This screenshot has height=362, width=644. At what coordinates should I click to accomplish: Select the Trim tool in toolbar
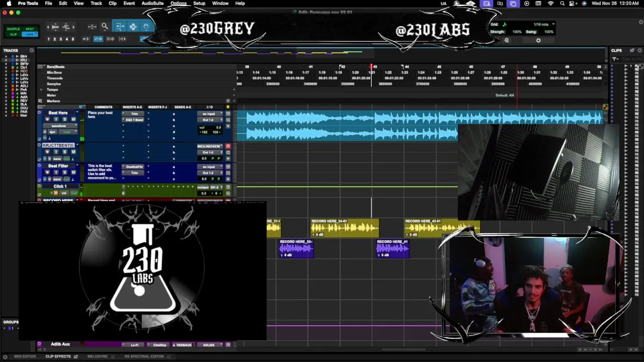point(120,27)
